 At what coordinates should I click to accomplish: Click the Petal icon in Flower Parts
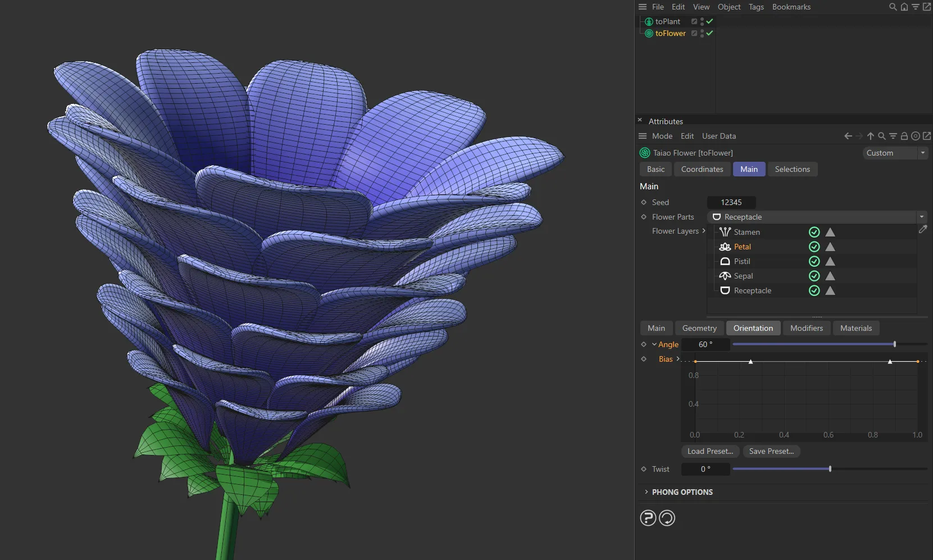725,247
